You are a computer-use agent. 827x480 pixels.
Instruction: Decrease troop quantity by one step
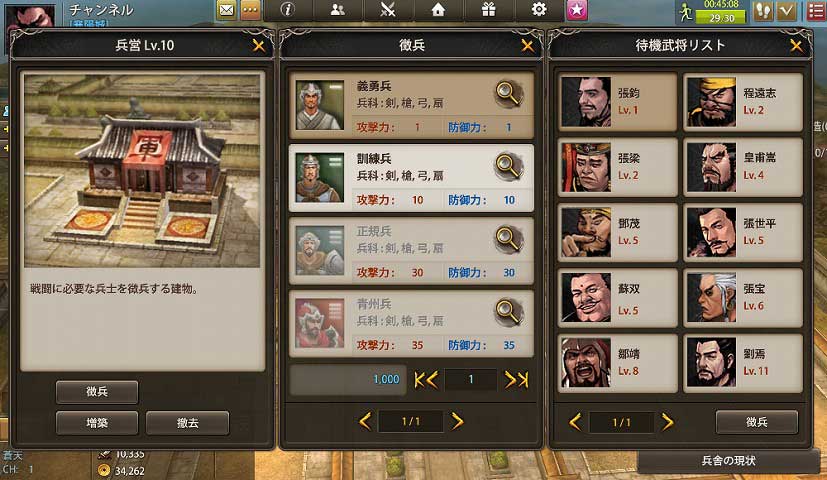[431, 380]
